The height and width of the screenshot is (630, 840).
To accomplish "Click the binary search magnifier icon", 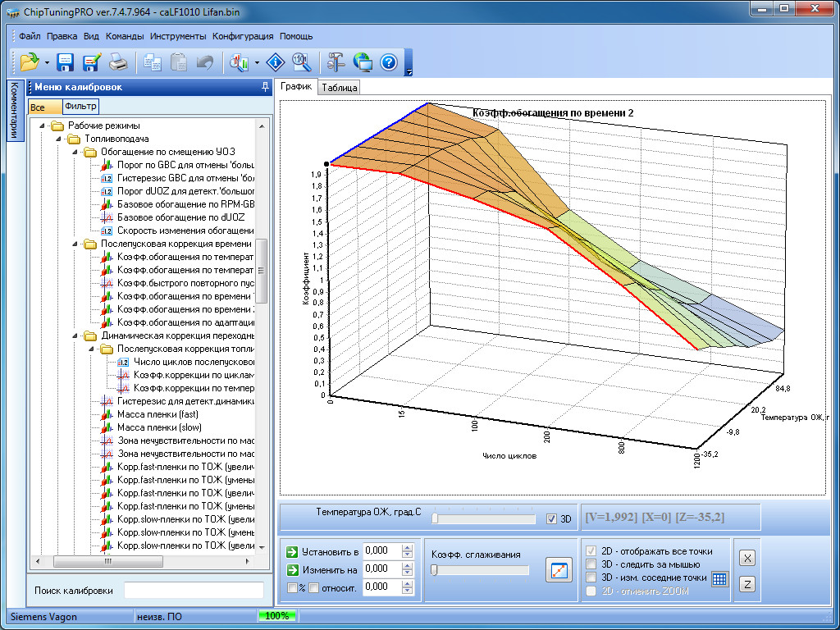I will (x=300, y=62).
